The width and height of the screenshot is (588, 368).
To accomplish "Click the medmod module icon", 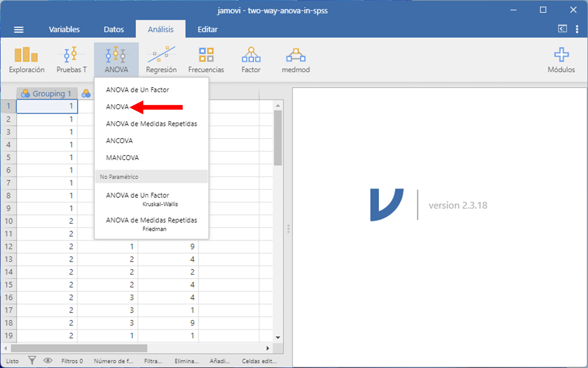I will point(296,60).
